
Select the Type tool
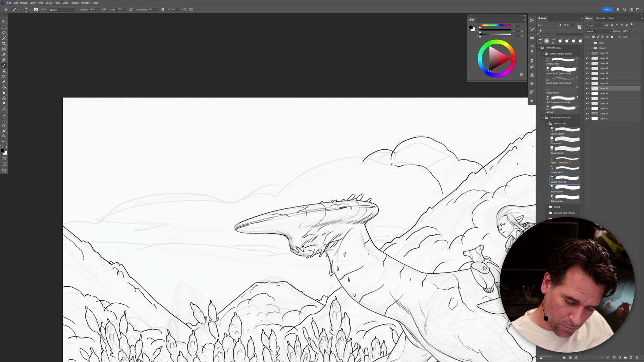tap(4, 114)
